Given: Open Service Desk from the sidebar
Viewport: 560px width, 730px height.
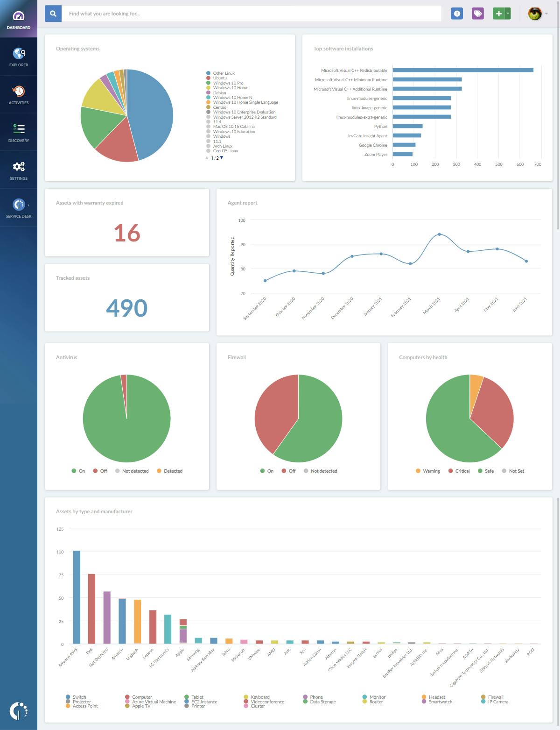Looking at the screenshot, I should pos(18,207).
